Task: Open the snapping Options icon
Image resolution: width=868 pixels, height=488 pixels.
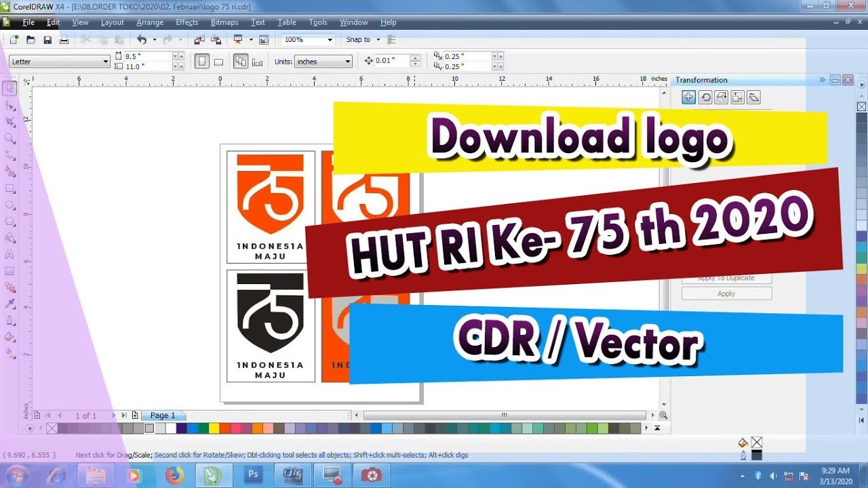Action: pos(391,40)
